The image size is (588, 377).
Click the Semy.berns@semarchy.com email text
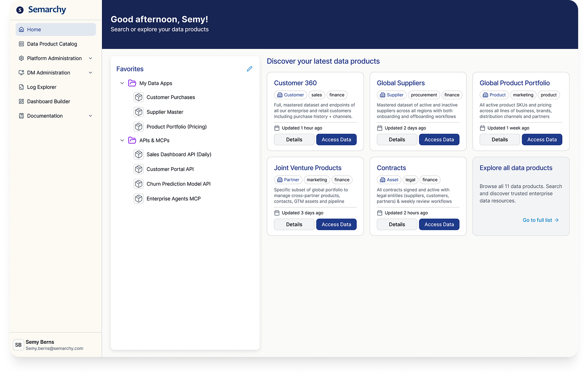tap(54, 348)
